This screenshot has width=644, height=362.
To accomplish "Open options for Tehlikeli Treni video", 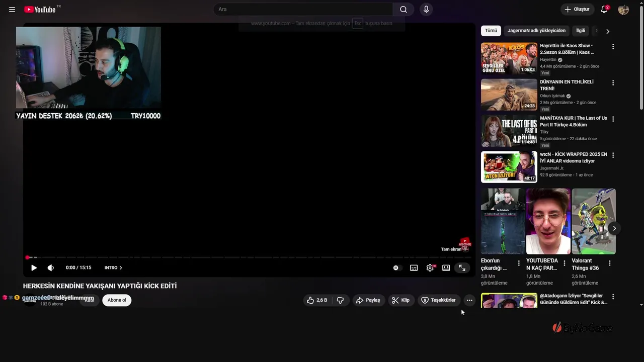I will point(613,83).
